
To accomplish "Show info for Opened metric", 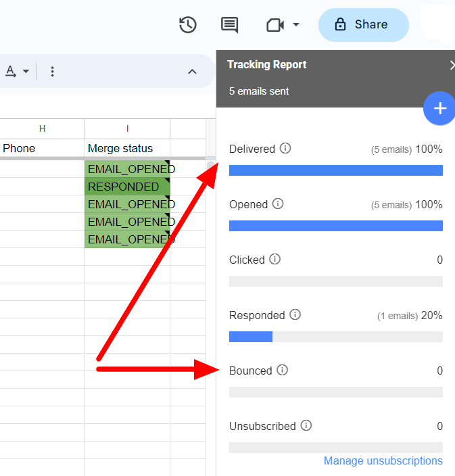I will tap(277, 204).
